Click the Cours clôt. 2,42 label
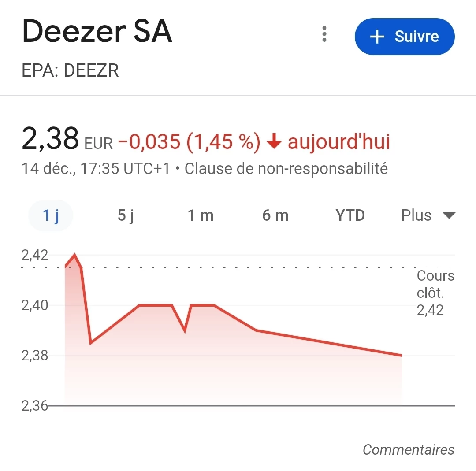Image resolution: width=476 pixels, height=471 pixels. click(x=435, y=293)
